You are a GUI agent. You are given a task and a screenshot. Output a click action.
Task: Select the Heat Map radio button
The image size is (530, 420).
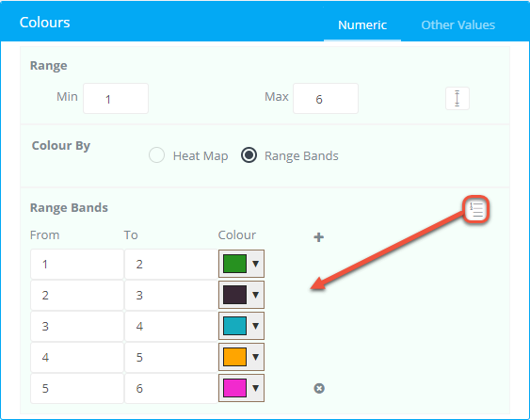[156, 155]
